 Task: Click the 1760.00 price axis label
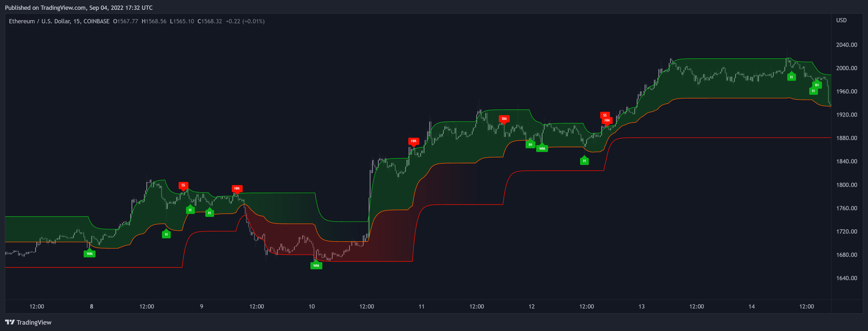847,208
